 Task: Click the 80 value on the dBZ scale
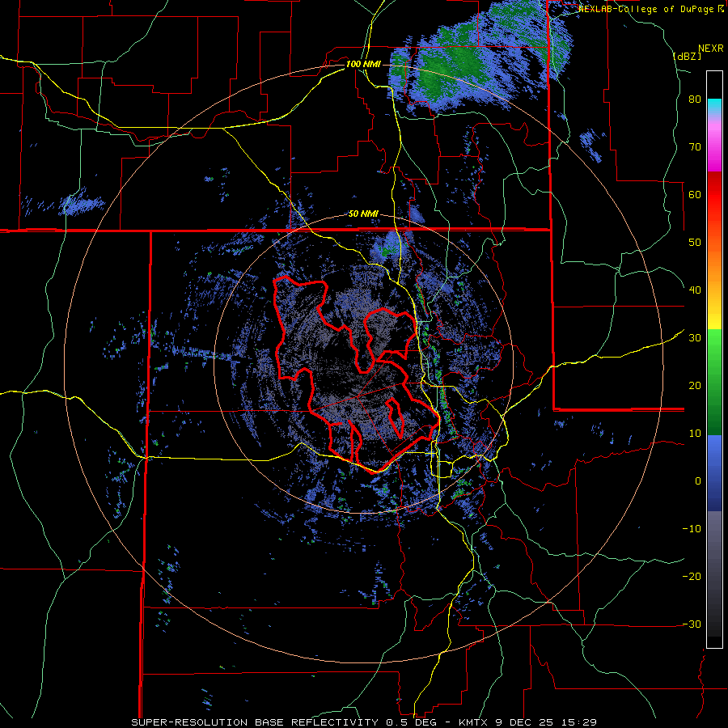click(x=695, y=99)
